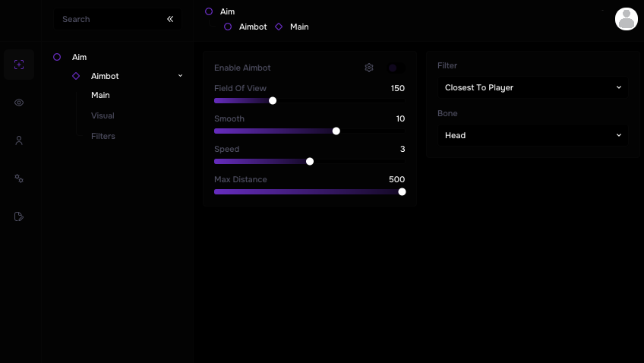Open the Main sub-page
This screenshot has height=363, width=644.
click(100, 95)
